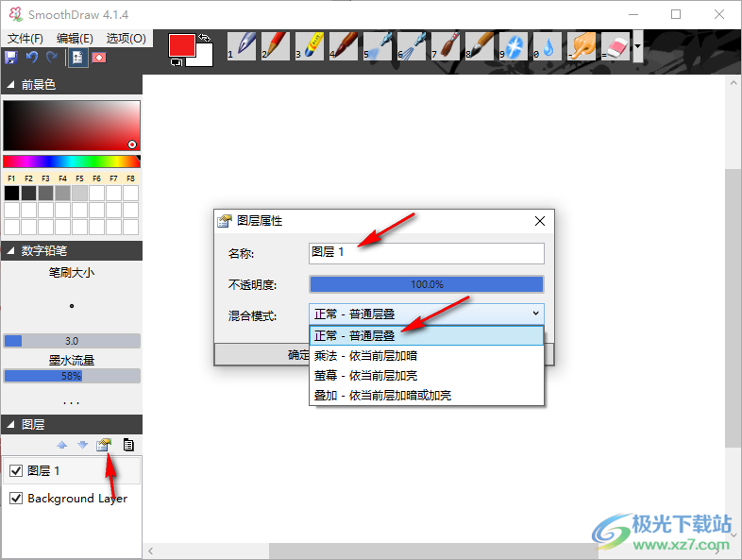Open the 文件(F) menu
Viewport: 742px width, 560px height.
pos(25,39)
